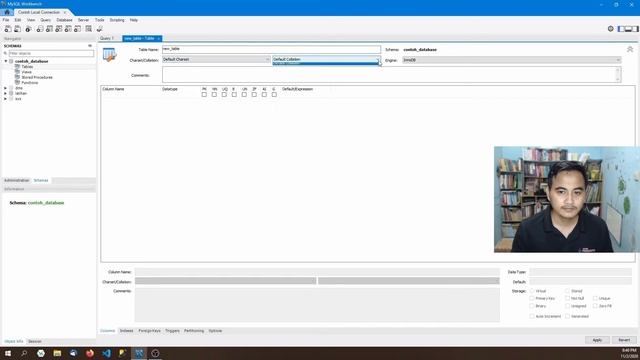Open the object inspector toolbar icon
Viewport: 640px width, 360px height.
[28, 29]
